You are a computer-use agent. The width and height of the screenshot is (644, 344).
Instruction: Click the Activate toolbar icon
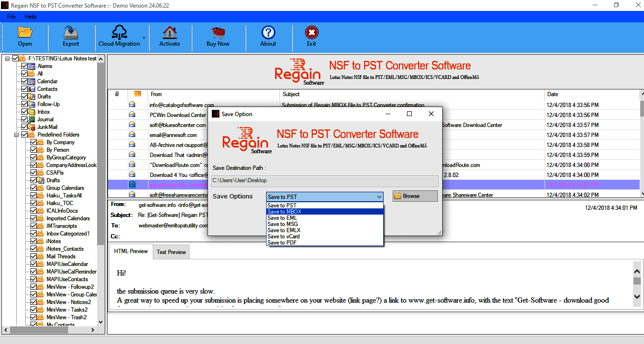point(169,32)
